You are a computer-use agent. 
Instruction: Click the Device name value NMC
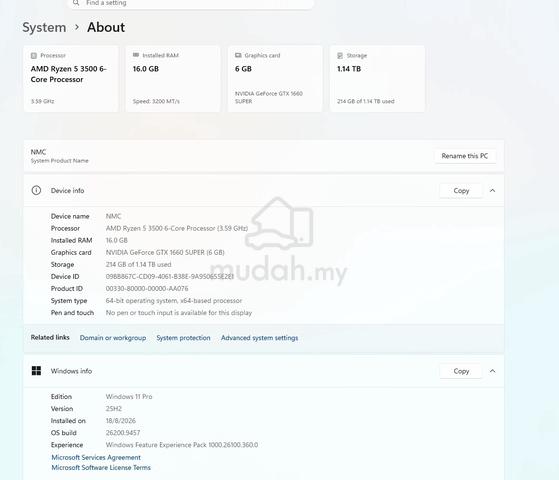[x=113, y=216]
